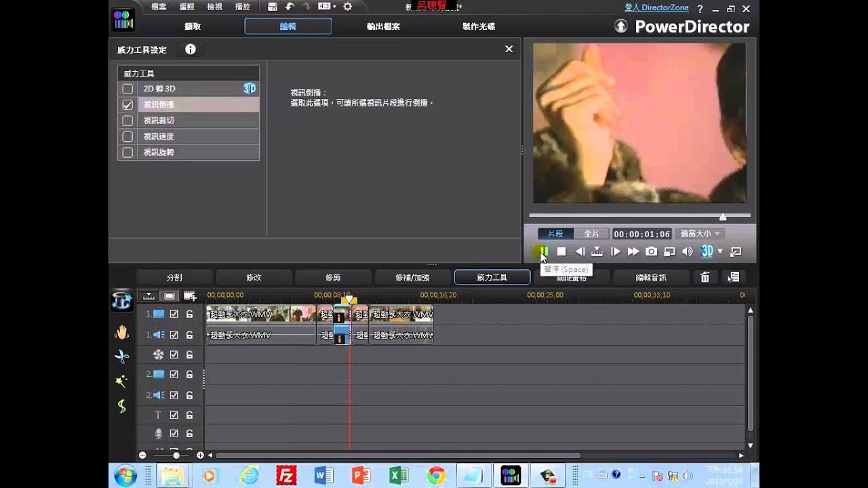The width and height of the screenshot is (868, 488).
Task: Close the 威力工具設定 panel
Action: coord(509,49)
